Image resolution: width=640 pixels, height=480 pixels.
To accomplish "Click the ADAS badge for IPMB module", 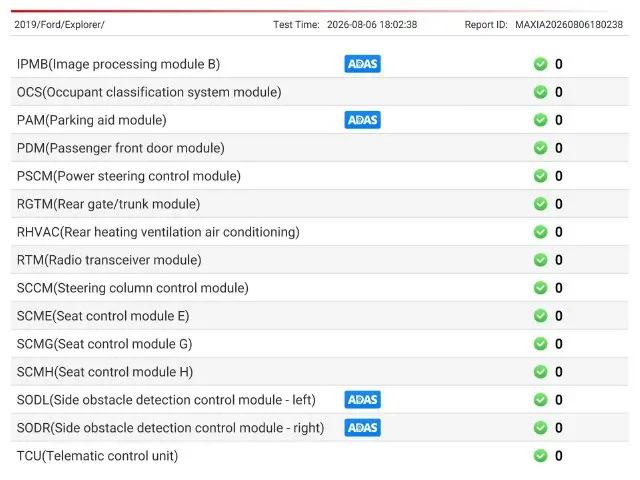I will click(x=362, y=64).
